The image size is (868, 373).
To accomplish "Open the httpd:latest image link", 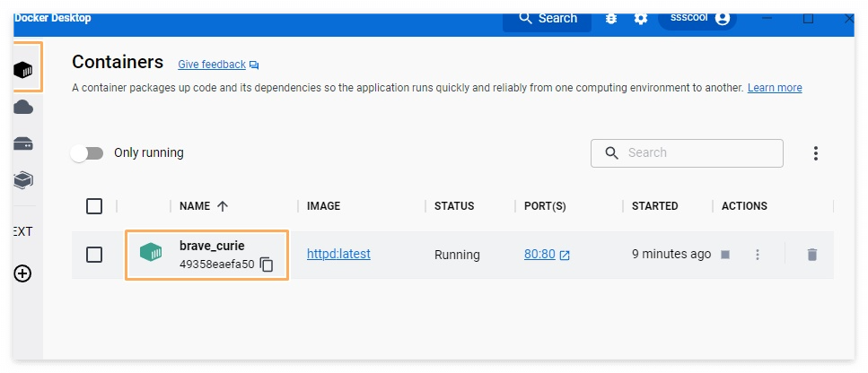I will pyautogui.click(x=338, y=254).
